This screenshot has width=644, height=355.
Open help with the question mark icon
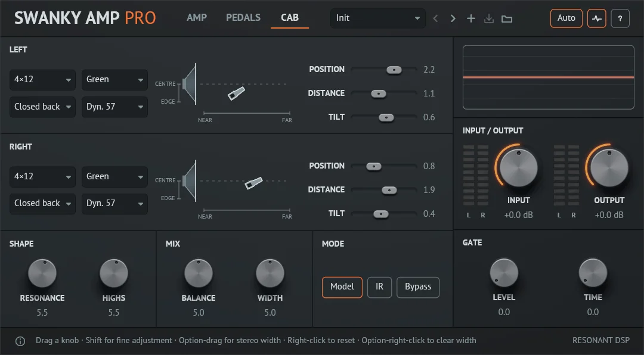click(x=620, y=18)
